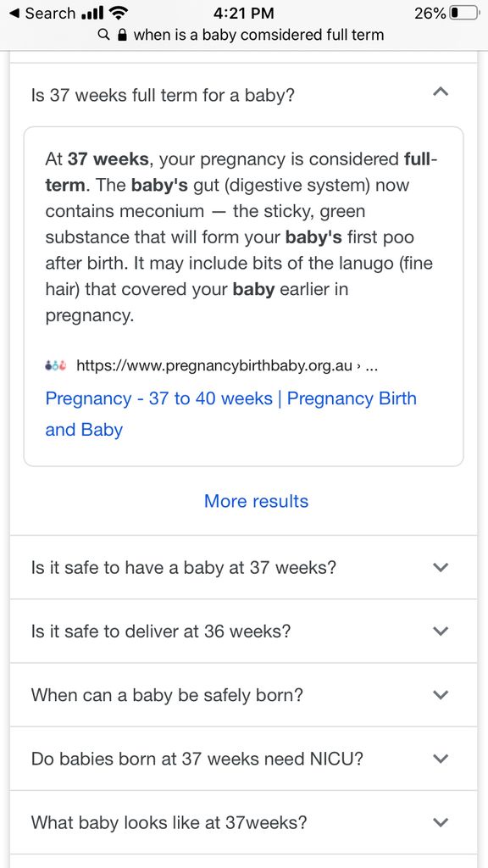Viewport: 488px width, 868px height.
Task: Tap the magnifying glass search icon
Action: pyautogui.click(x=103, y=35)
